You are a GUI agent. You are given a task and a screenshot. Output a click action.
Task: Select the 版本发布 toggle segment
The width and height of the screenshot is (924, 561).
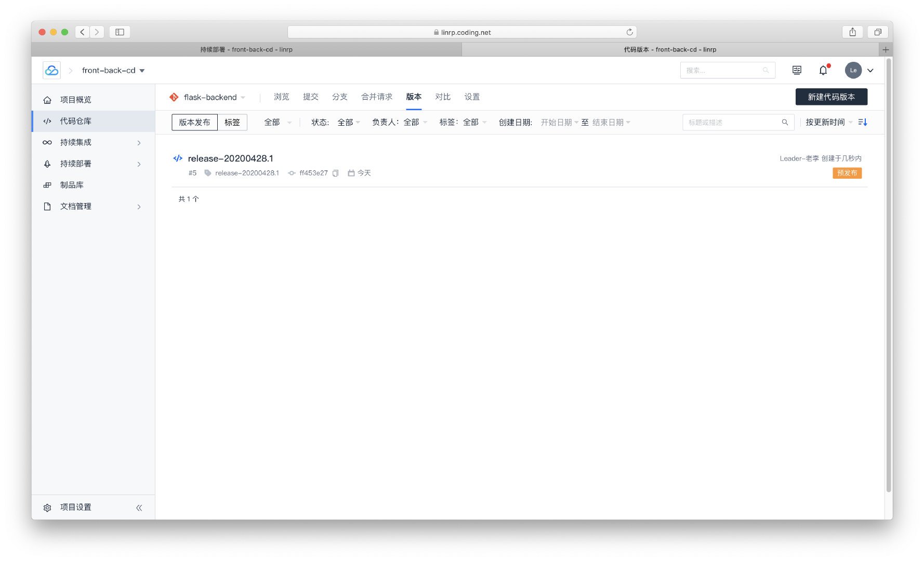(x=194, y=122)
